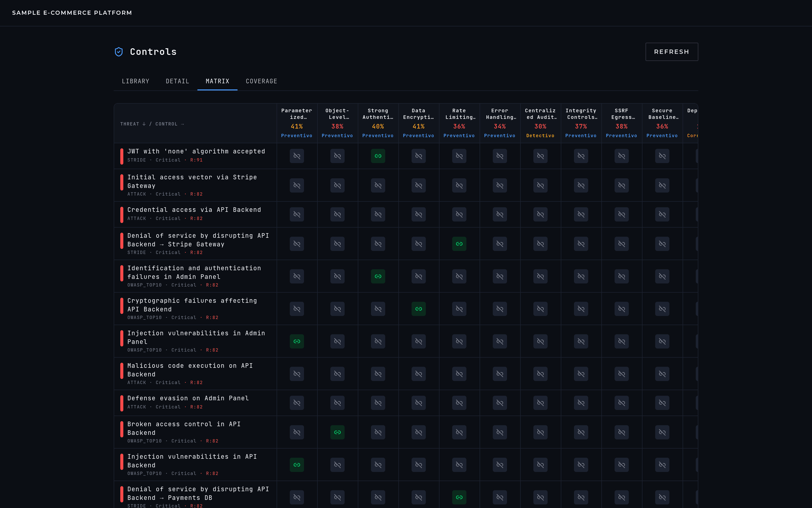Image resolution: width=812 pixels, height=508 pixels.
Task: Click the THREAT / CONTROL header label
Action: click(152, 124)
